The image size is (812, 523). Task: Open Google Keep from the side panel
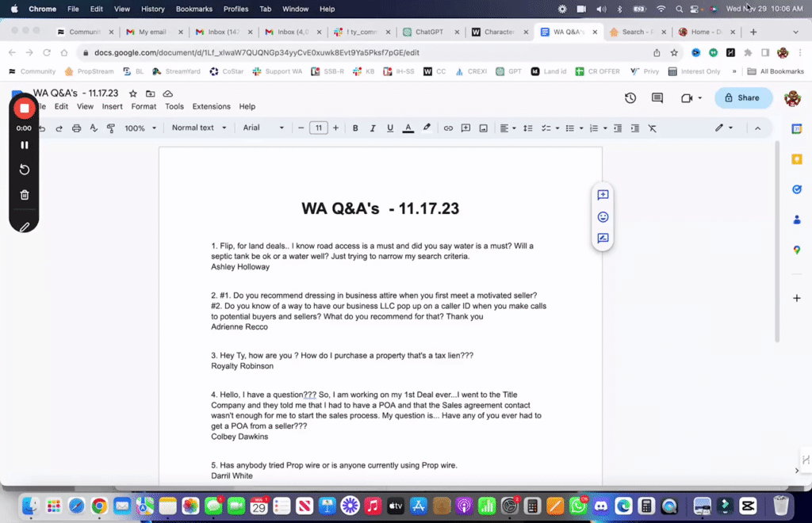tap(797, 158)
